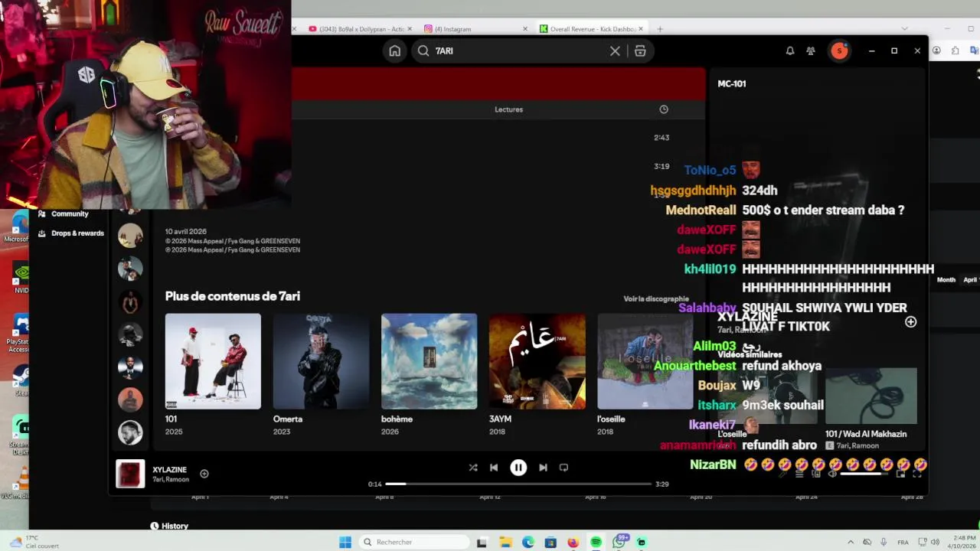Click the song progress bar
The image size is (980, 551).
(518, 484)
